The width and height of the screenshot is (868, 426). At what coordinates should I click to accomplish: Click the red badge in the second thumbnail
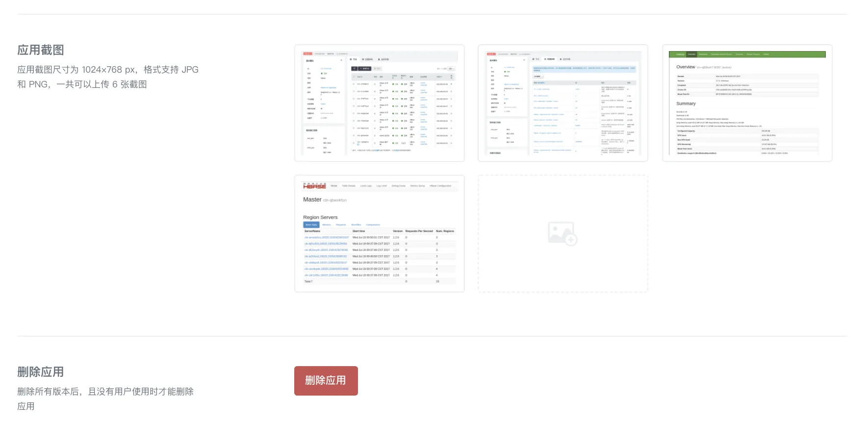[x=491, y=54]
